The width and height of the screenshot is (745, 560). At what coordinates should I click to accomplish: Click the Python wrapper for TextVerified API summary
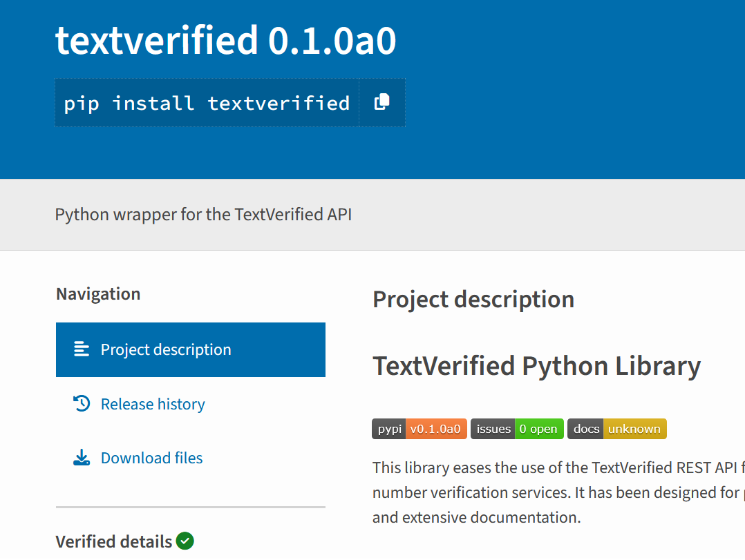pos(203,215)
